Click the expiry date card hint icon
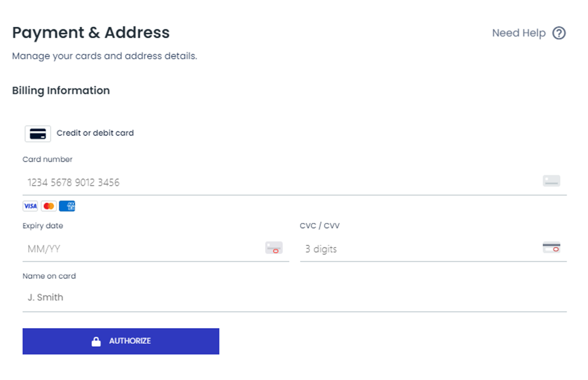Screen dimensions: 588x380 [274, 248]
